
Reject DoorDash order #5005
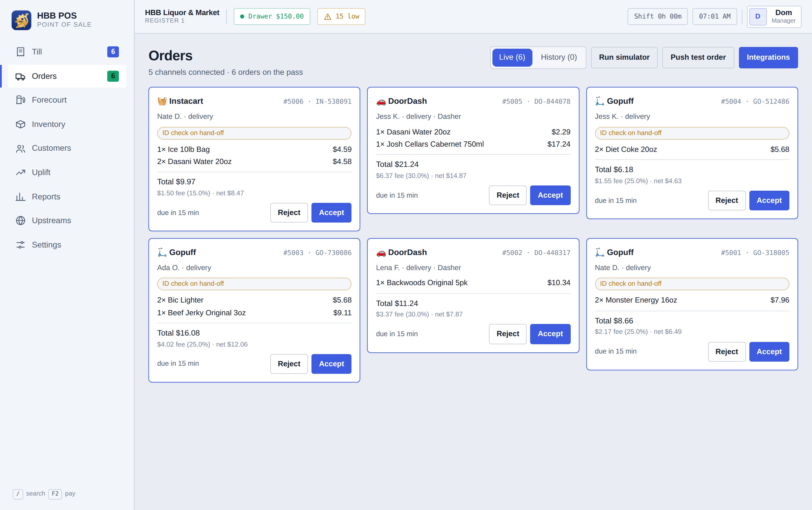point(507,195)
